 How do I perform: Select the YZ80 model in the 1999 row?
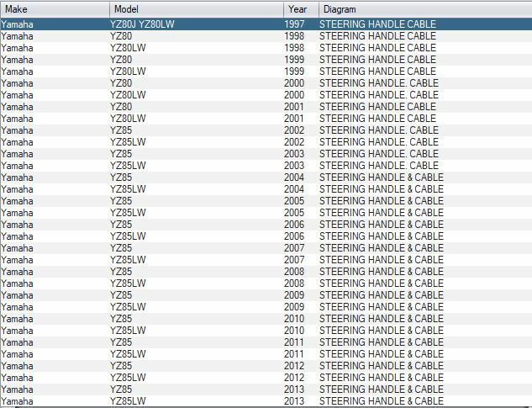pyautogui.click(x=121, y=60)
